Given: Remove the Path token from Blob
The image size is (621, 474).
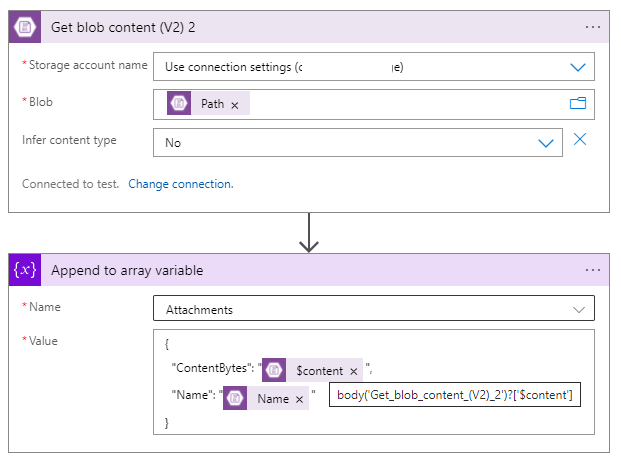Looking at the screenshot, I should (235, 104).
